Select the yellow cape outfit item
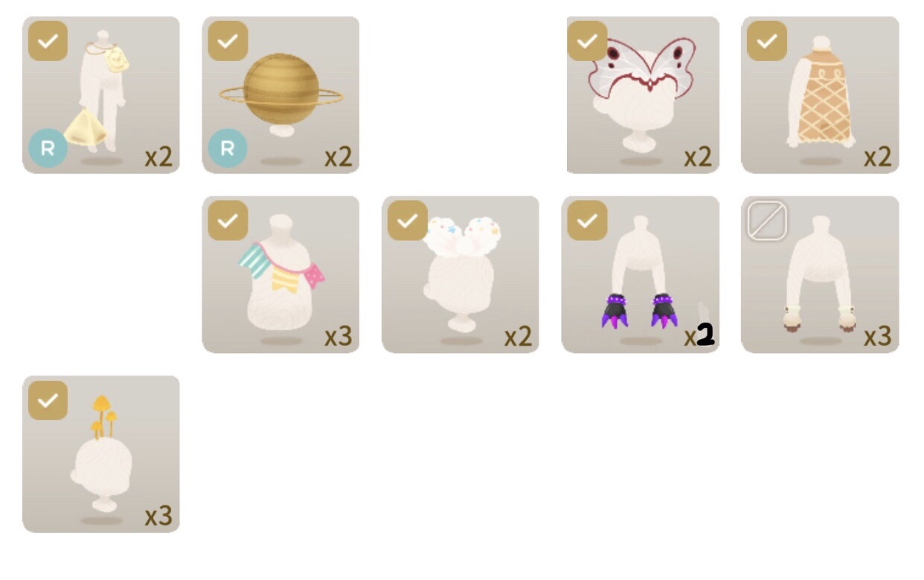Screen dimensions: 924x580 pyautogui.click(x=101, y=95)
